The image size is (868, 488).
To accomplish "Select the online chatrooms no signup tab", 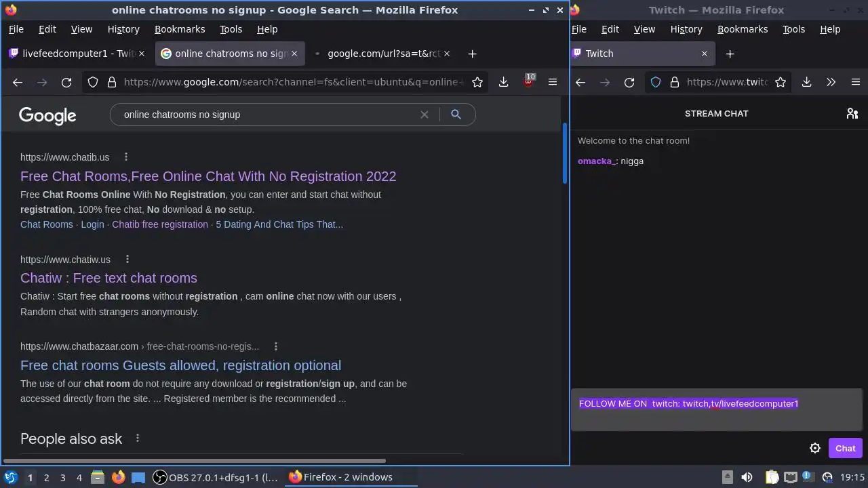I will pos(231,54).
